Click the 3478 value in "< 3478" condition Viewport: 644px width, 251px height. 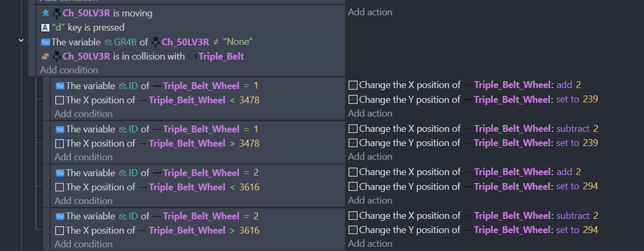249,100
